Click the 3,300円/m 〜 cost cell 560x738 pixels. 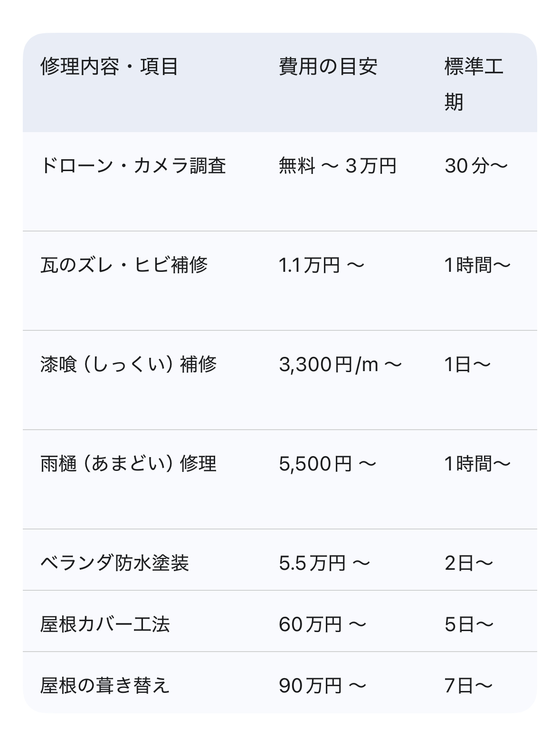coord(340,364)
